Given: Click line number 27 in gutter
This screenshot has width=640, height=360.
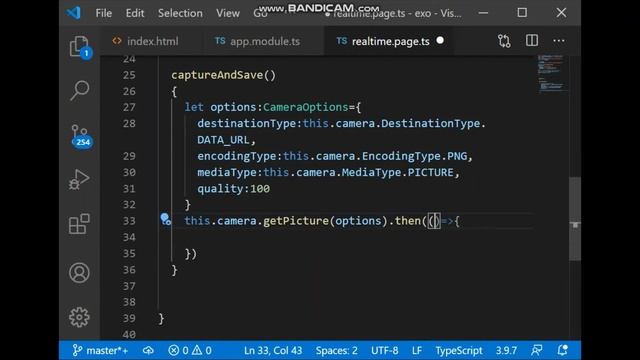Looking at the screenshot, I should click(129, 107).
